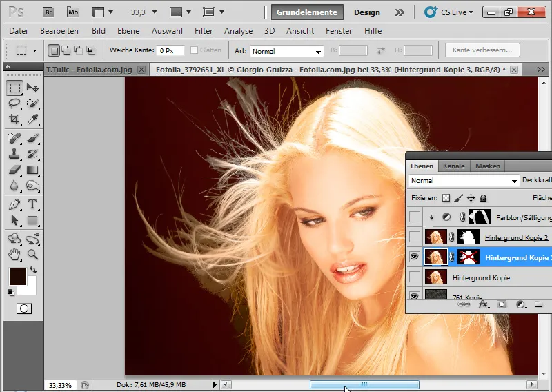
Task: Select the Gradient tool
Action: (32, 170)
